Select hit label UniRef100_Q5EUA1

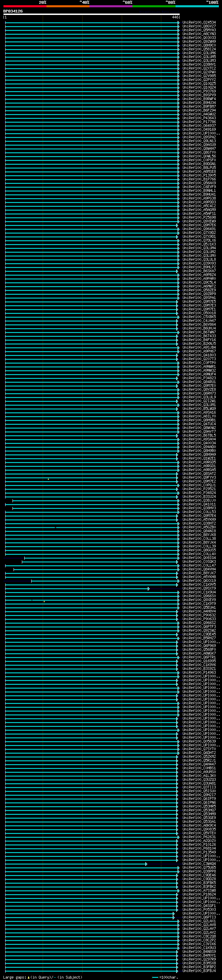[199, 608]
